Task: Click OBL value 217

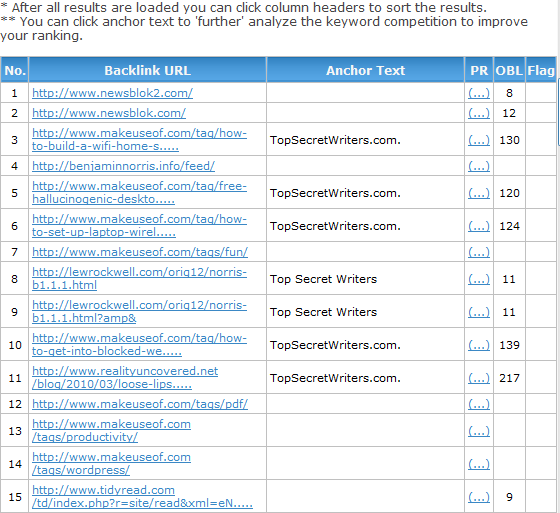Action: (x=509, y=378)
